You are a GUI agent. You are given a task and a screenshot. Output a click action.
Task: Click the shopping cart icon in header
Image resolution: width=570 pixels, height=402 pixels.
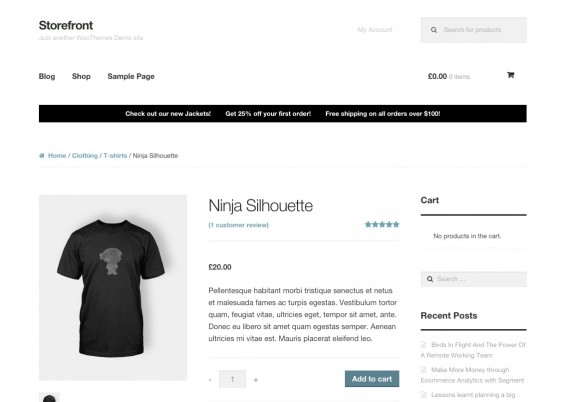click(x=510, y=75)
